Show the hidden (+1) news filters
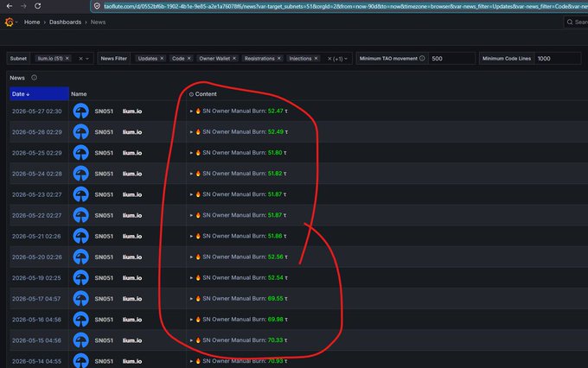 338,59
